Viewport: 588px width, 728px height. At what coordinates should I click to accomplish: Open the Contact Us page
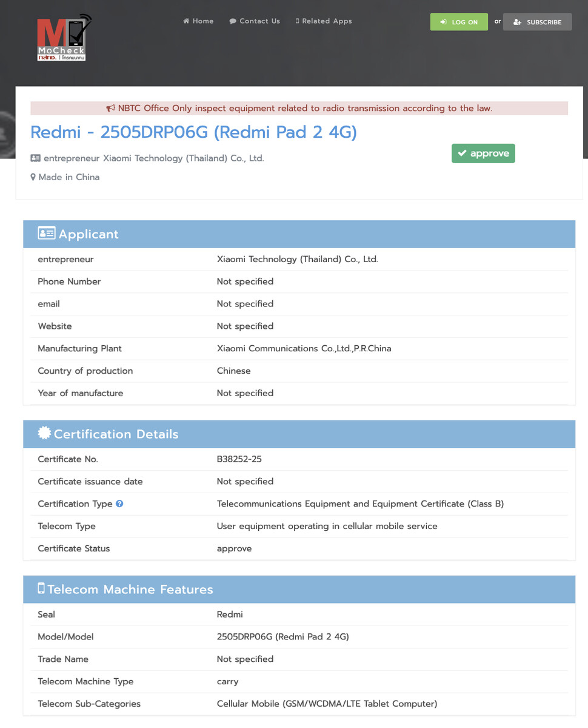pos(255,21)
